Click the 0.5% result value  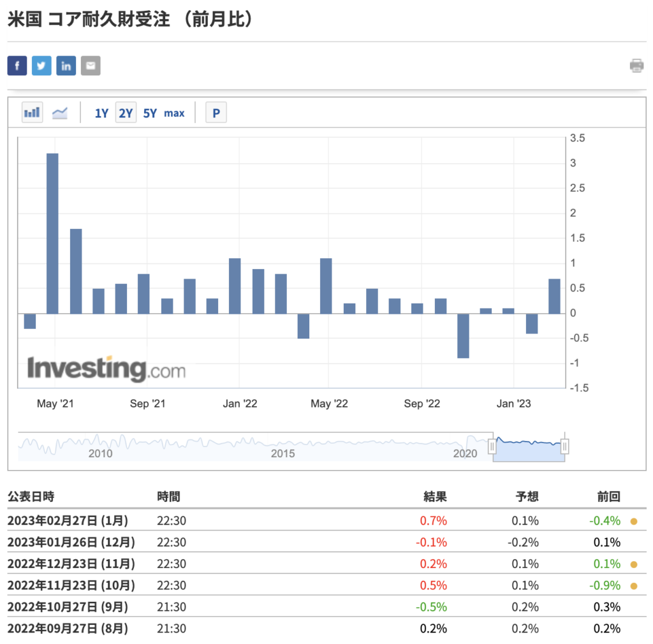434,586
